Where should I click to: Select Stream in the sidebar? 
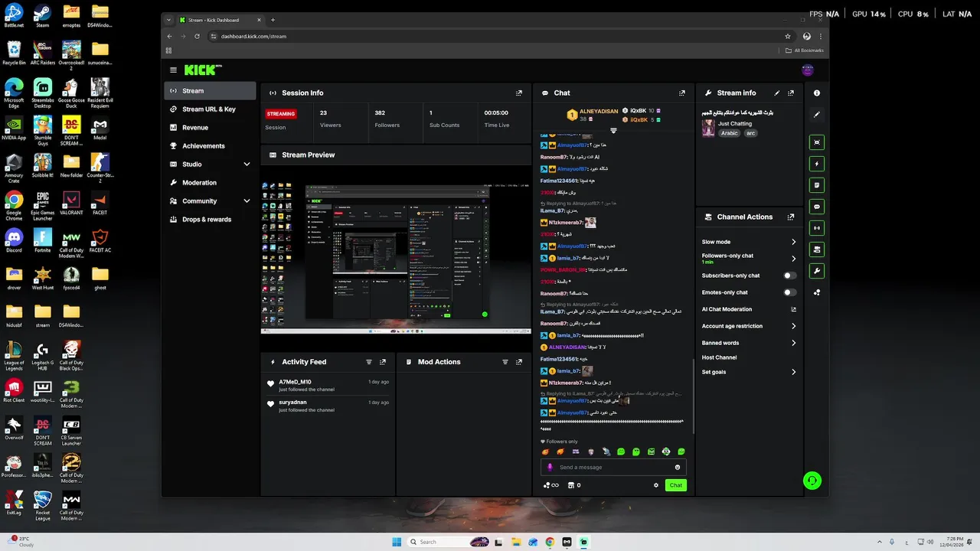(x=210, y=91)
